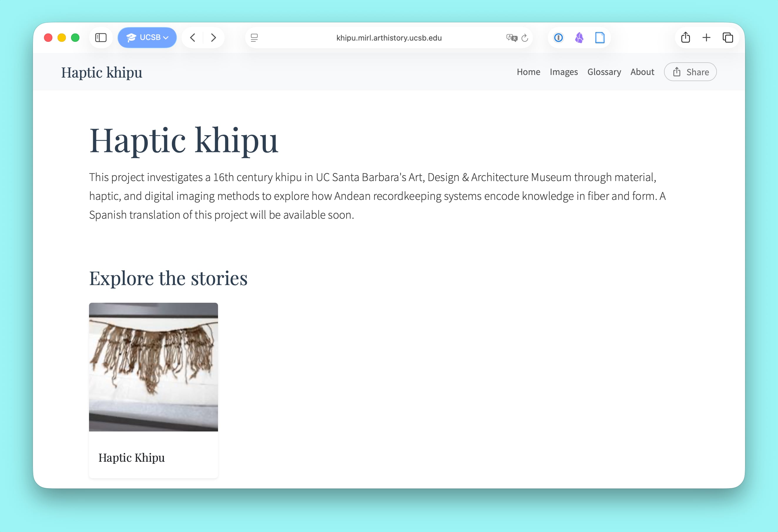Click the translate page icon

coord(511,38)
